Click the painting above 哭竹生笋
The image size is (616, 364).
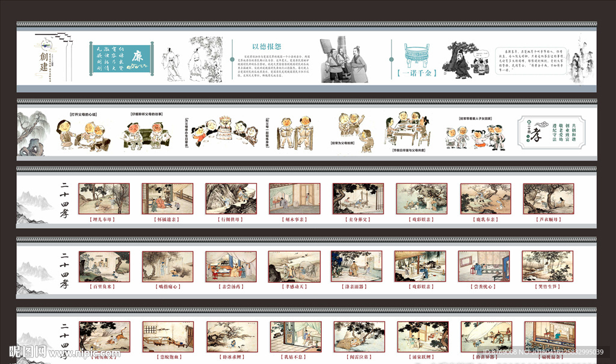[547, 266]
